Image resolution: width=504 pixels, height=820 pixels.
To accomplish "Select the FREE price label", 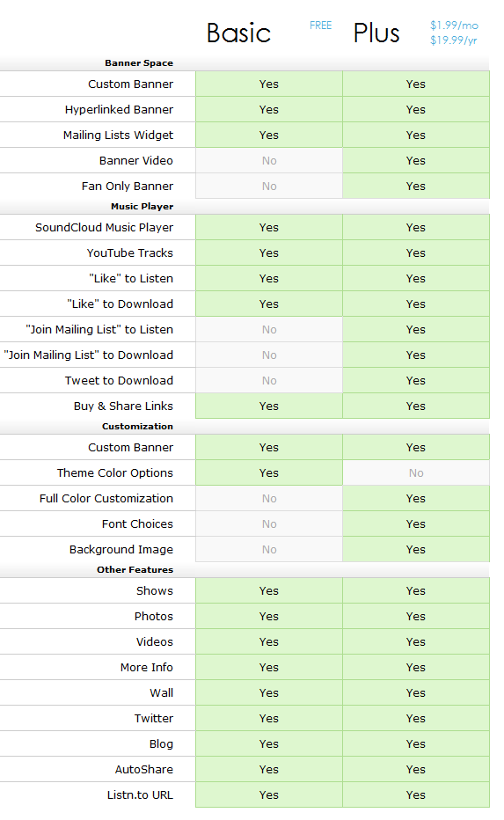I will coord(320,26).
